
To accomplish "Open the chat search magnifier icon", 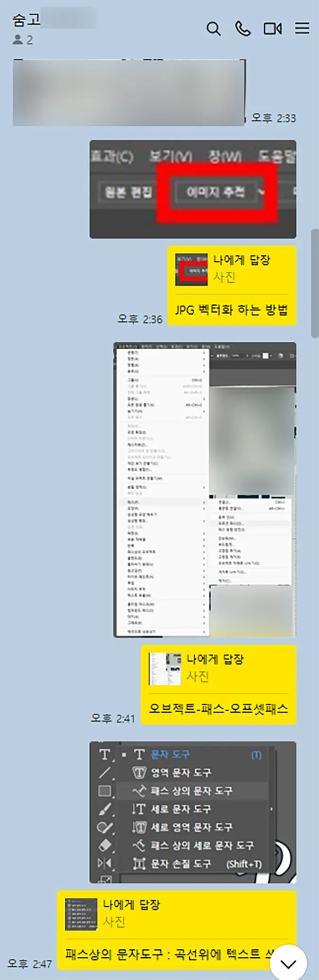I will (214, 29).
